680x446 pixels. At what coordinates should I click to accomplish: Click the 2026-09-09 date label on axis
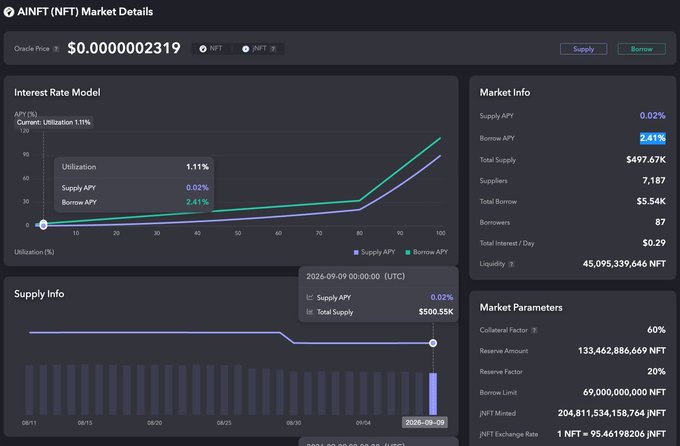[425, 423]
